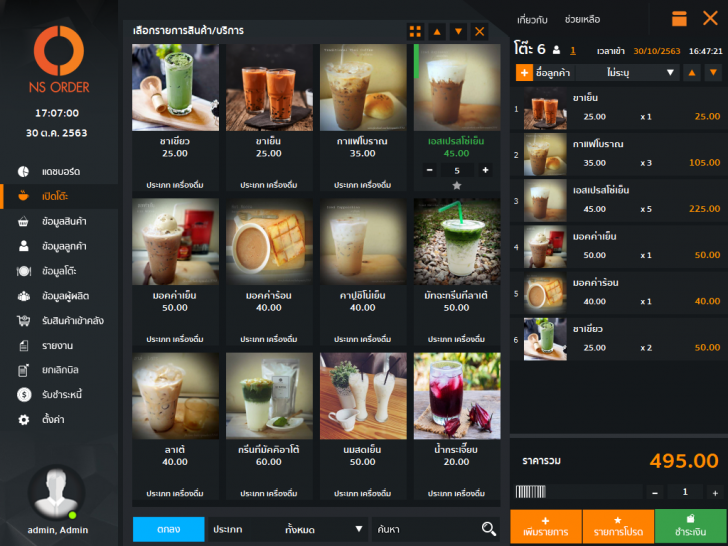Add customer with orange plus icon
The width and height of the screenshot is (728, 546).
tap(524, 73)
